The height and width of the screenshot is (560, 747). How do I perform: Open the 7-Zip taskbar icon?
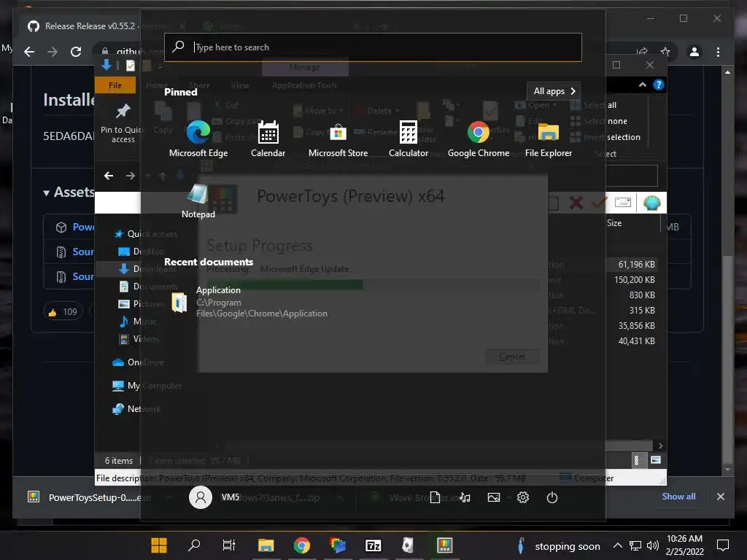pyautogui.click(x=373, y=545)
